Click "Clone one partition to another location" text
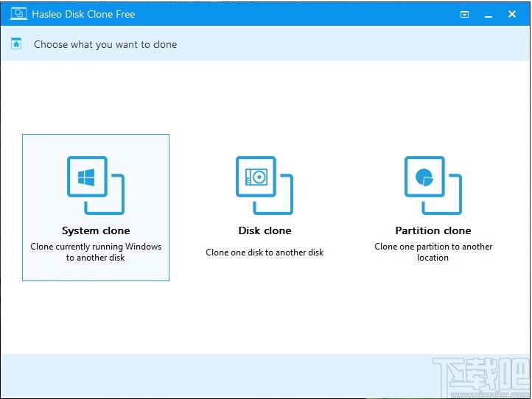This screenshot has height=399, width=532. (433, 252)
